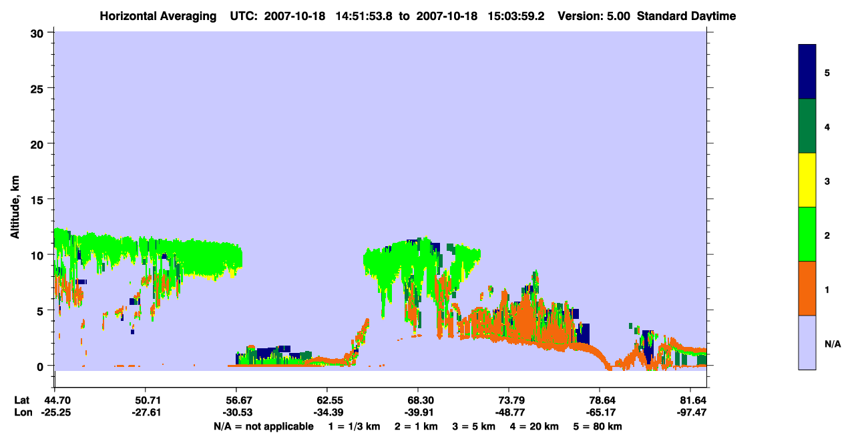Click the '2 = 1 km' legend text

(416, 426)
